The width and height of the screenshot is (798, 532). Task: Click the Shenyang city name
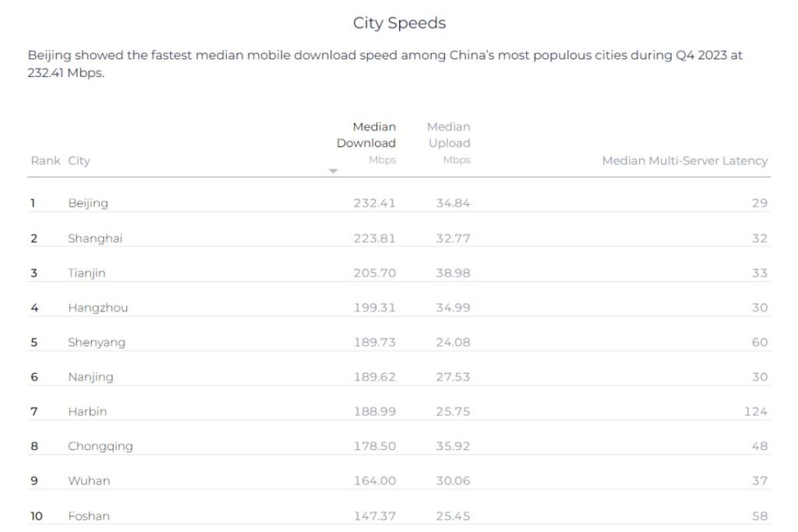click(x=97, y=342)
